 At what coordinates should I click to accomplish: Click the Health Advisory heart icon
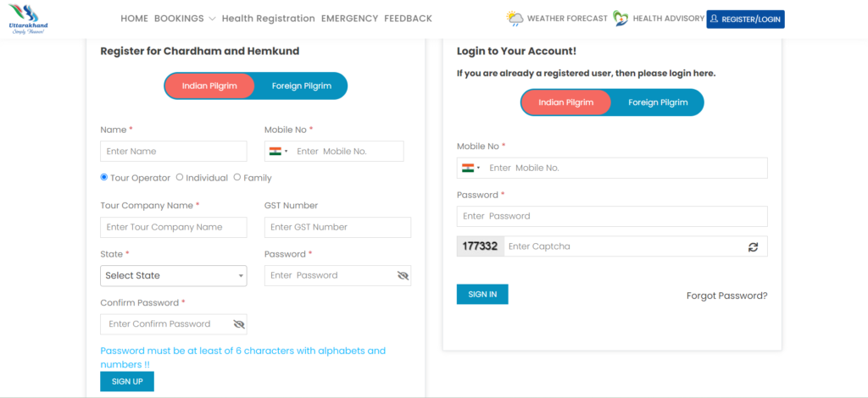620,19
